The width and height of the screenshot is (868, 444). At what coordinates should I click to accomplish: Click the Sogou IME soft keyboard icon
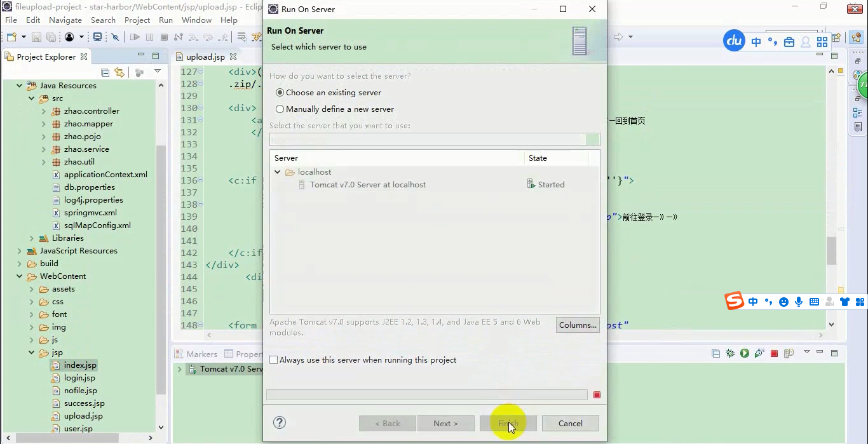(x=815, y=302)
